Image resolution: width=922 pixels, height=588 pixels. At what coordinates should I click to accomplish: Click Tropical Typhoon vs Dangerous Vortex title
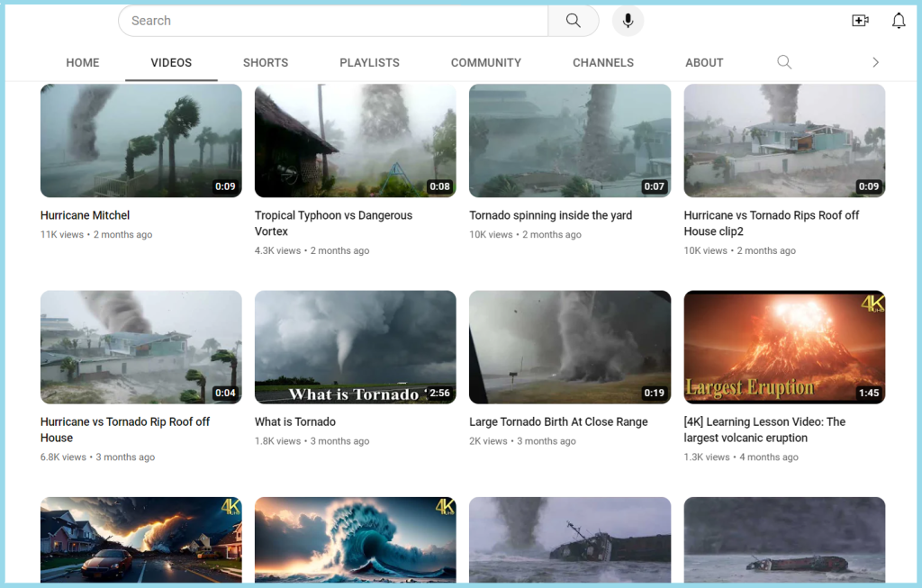pyautogui.click(x=333, y=223)
